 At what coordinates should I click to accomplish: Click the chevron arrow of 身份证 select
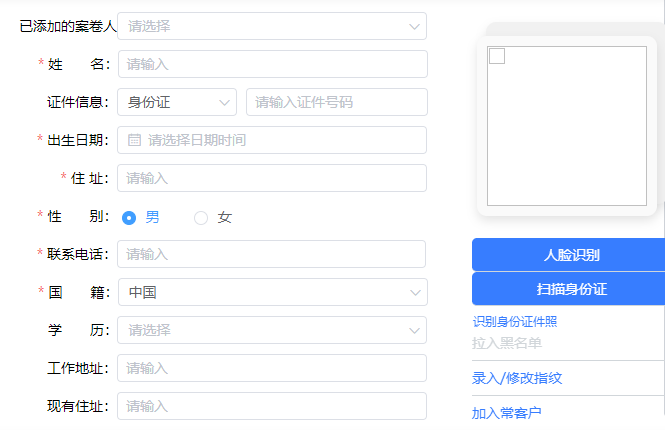[x=224, y=103]
